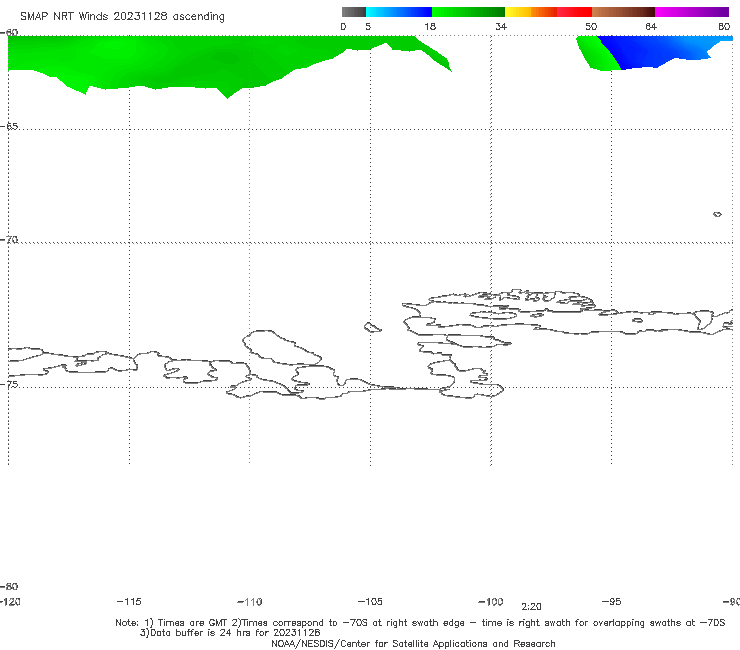740x650 pixels.
Task: Click the -115 longitude axis label
Action: (x=129, y=601)
